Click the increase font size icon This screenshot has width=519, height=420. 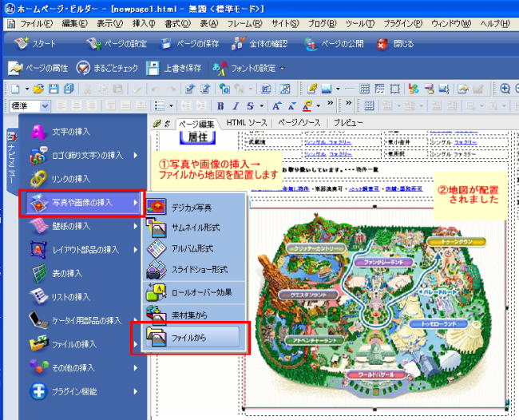[x=276, y=106]
